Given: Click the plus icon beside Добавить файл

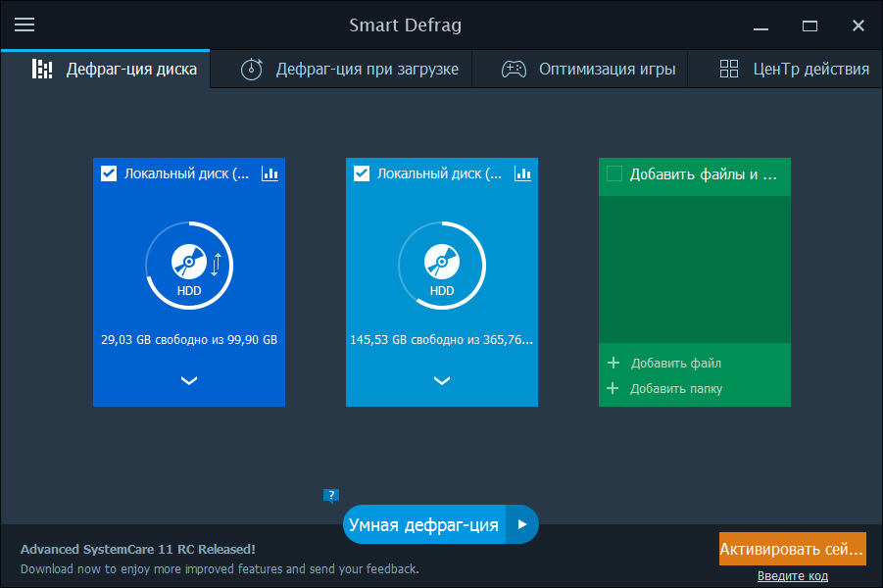Looking at the screenshot, I should tap(613, 363).
